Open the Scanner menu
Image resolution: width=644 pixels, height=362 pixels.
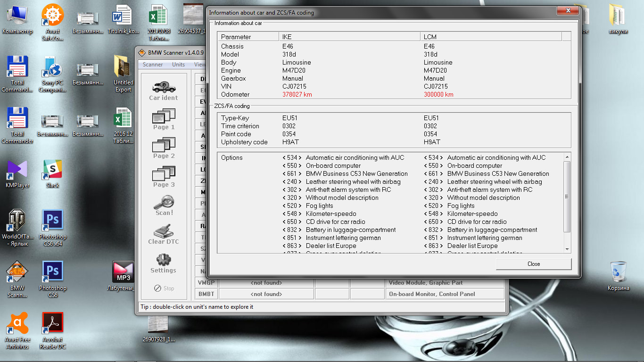(153, 65)
